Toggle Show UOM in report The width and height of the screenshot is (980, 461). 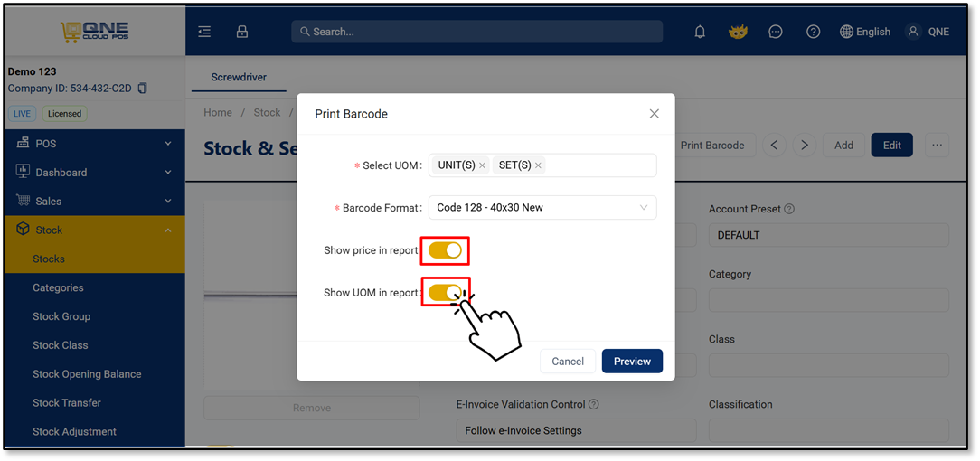click(x=445, y=292)
